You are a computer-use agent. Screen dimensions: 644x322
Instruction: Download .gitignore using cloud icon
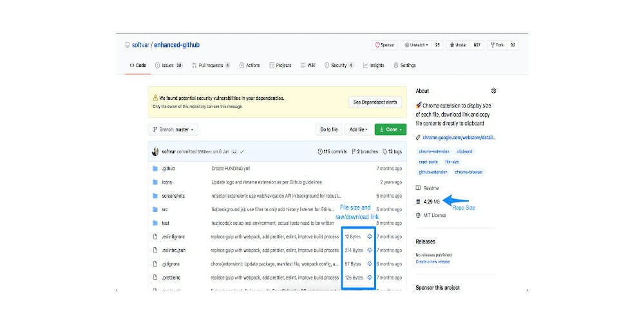pos(370,263)
